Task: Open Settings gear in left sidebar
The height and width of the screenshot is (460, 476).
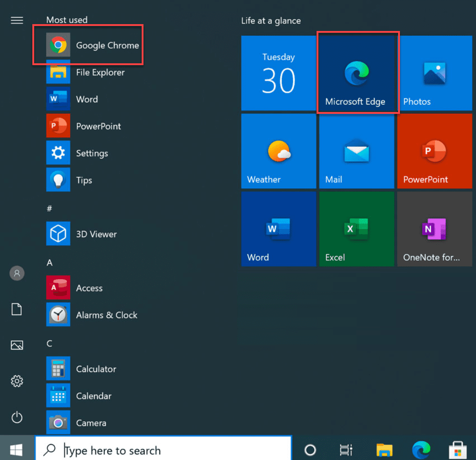Action: tap(17, 381)
